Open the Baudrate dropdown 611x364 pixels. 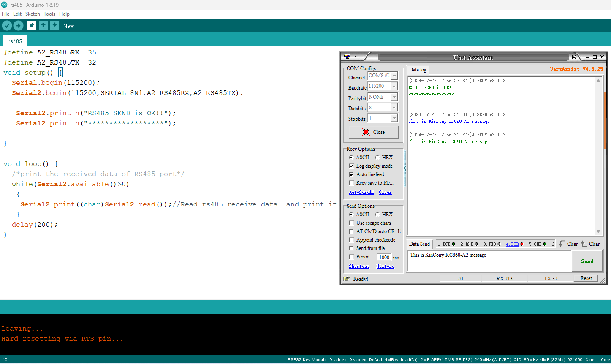click(394, 87)
